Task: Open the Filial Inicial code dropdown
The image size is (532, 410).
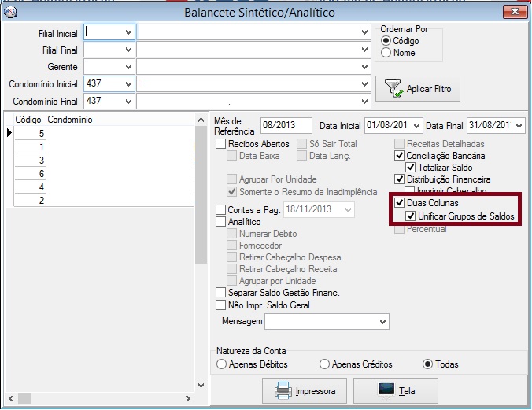Action: 128,32
